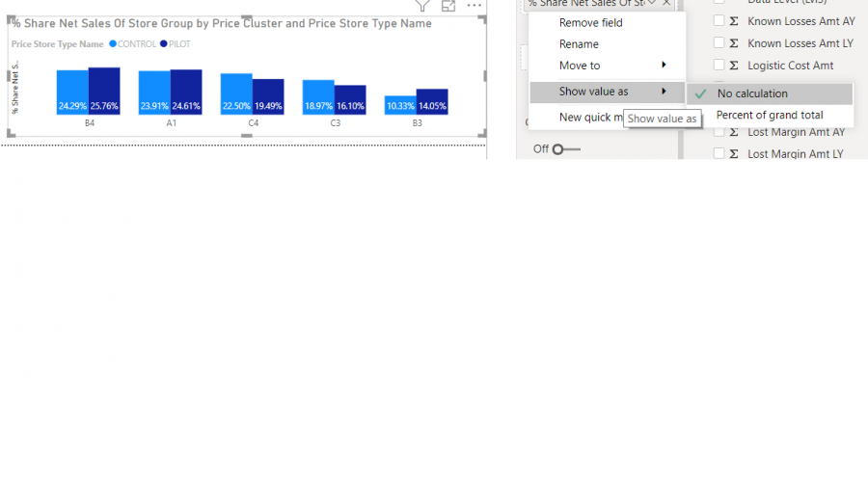
Task: Click the Known Losses Amt AY field name
Action: point(801,21)
